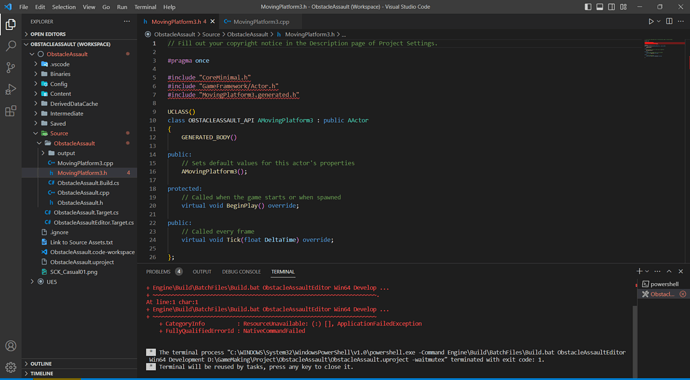Open Explorer Views and More Actions ellipsis

pyautogui.click(x=127, y=21)
